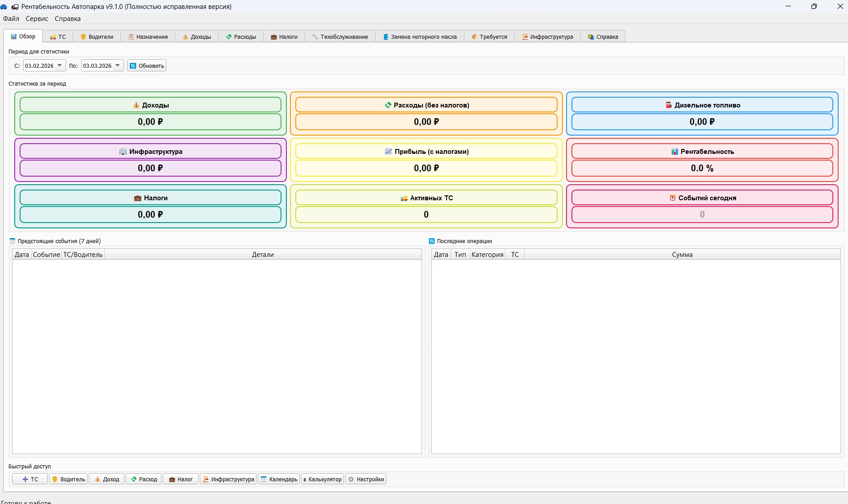Click the Предстоящие события (7 дней) heading

pyautogui.click(x=59, y=241)
